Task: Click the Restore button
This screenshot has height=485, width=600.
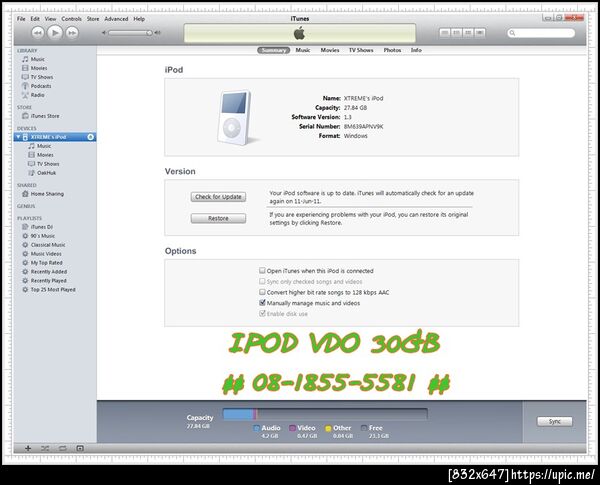Action: [218, 218]
